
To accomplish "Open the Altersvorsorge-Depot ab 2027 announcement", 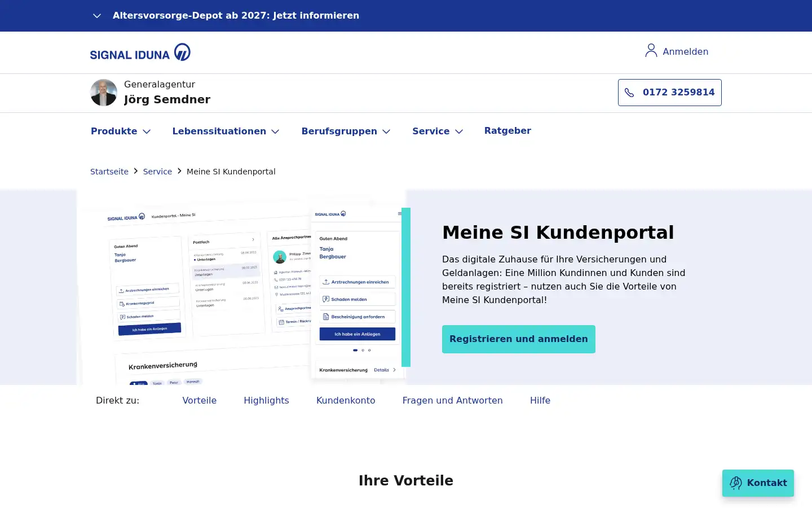I will point(236,16).
